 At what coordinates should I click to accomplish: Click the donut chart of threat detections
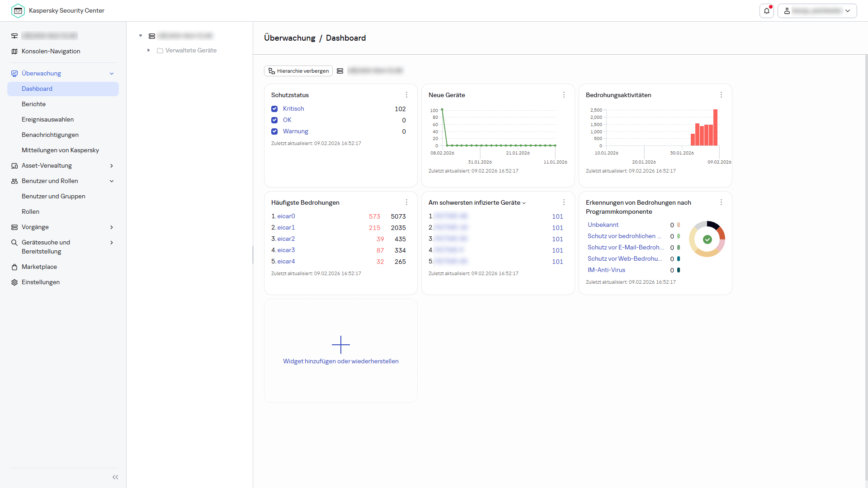(707, 239)
